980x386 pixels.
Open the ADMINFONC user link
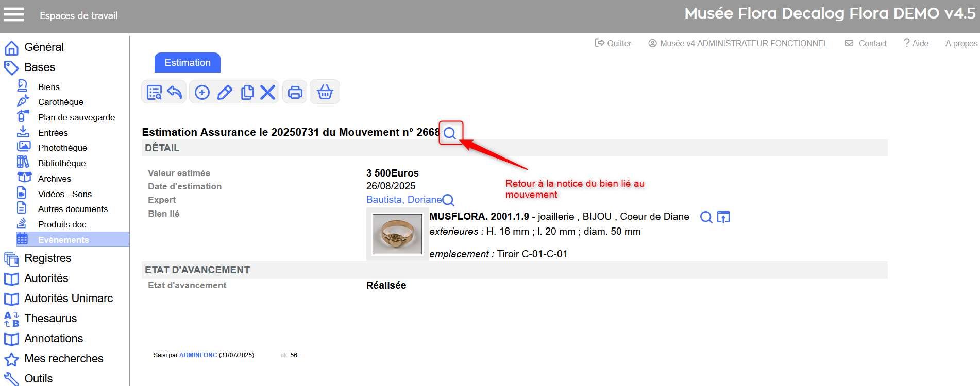pos(198,355)
